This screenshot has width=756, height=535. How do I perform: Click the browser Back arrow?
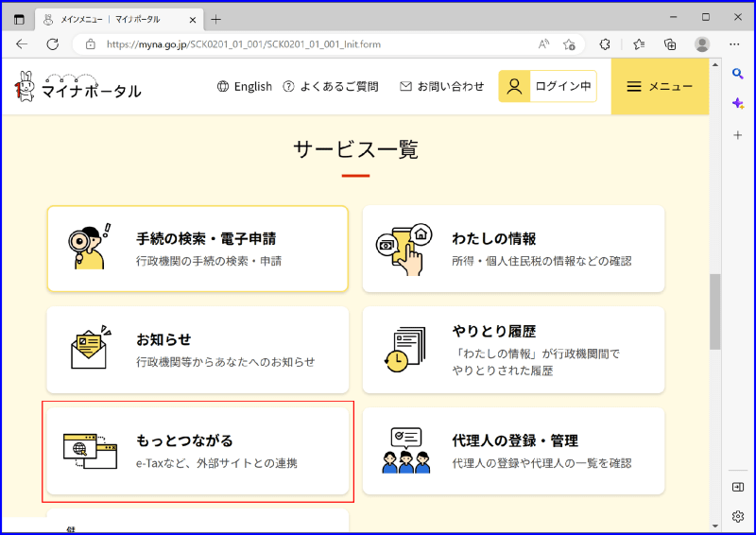tap(22, 44)
